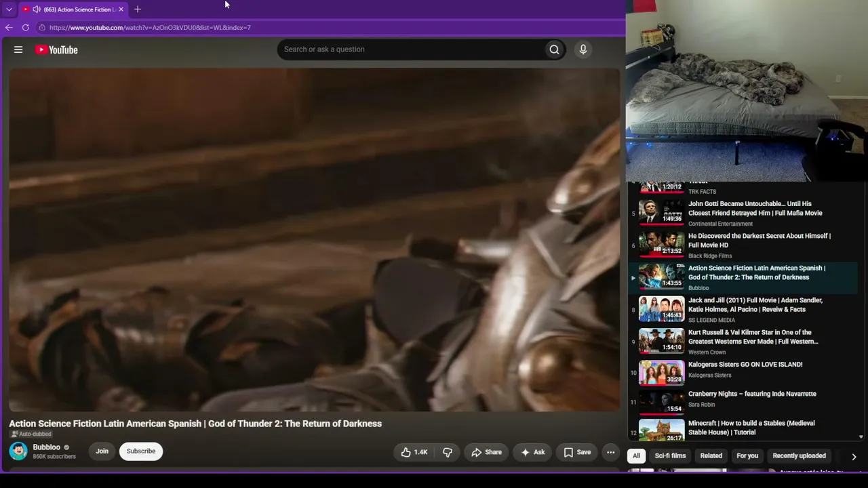Open the Ask AI button
This screenshot has width=868, height=488.
533,452
